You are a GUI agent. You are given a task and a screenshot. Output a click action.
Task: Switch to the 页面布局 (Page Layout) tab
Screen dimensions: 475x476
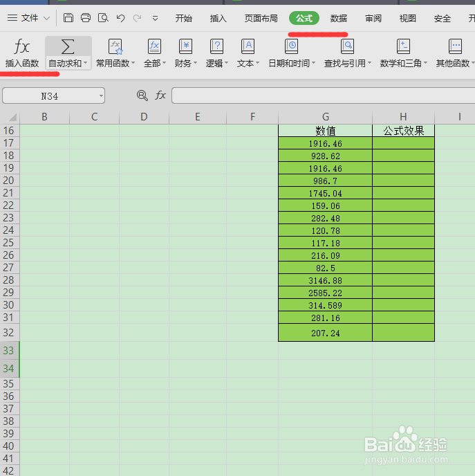coord(261,18)
